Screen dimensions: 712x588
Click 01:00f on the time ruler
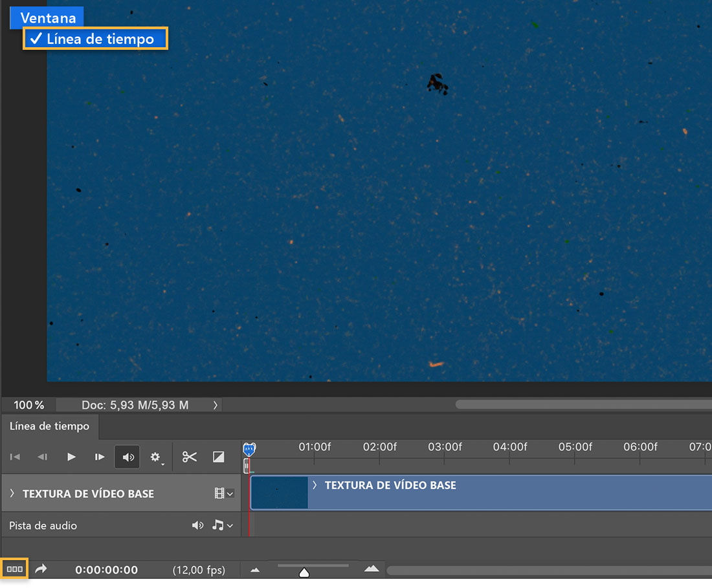point(315,447)
